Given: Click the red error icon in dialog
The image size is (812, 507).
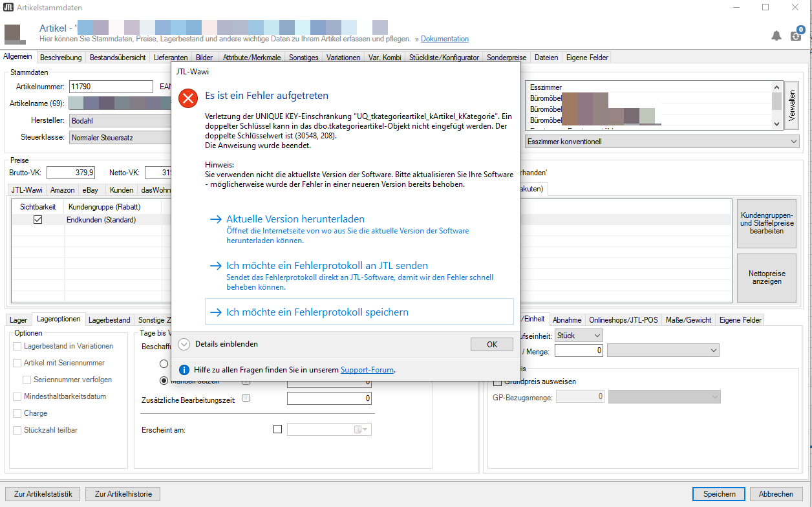Looking at the screenshot, I should [188, 98].
